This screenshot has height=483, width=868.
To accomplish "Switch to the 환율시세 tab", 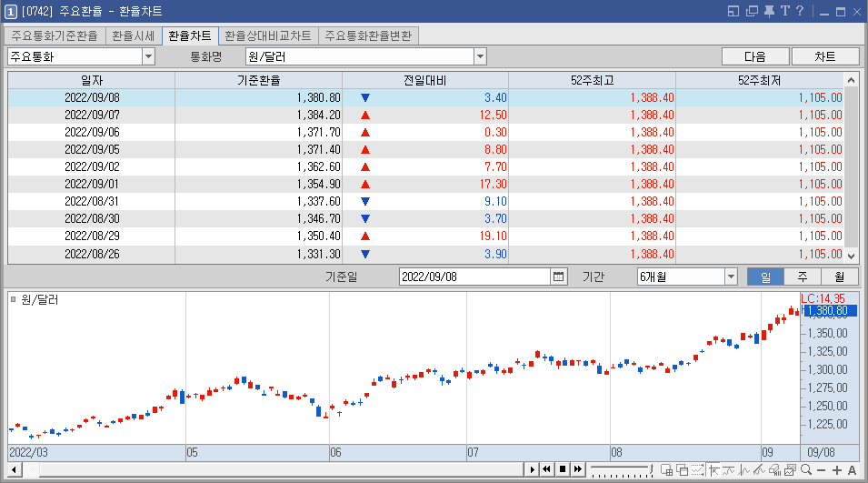I will click(x=133, y=35).
